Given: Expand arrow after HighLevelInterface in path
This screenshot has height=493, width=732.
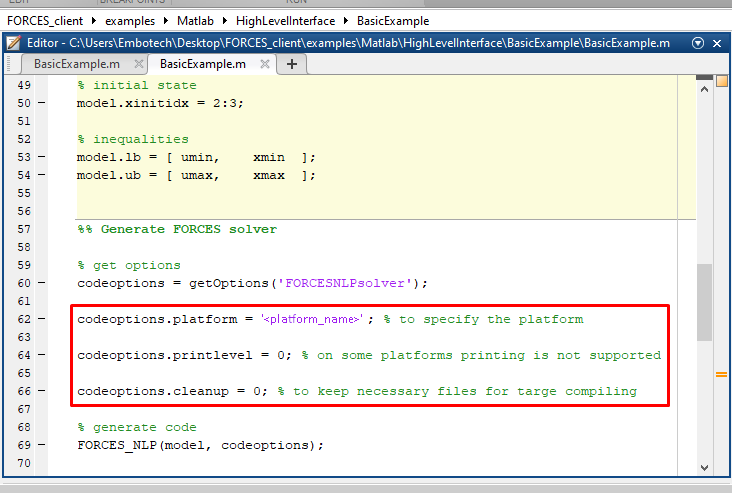Looking at the screenshot, I should click(346, 20).
